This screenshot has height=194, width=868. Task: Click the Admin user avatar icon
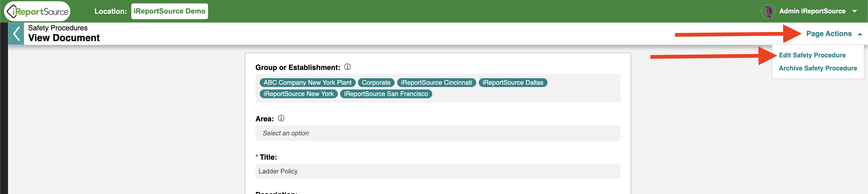coord(768,12)
